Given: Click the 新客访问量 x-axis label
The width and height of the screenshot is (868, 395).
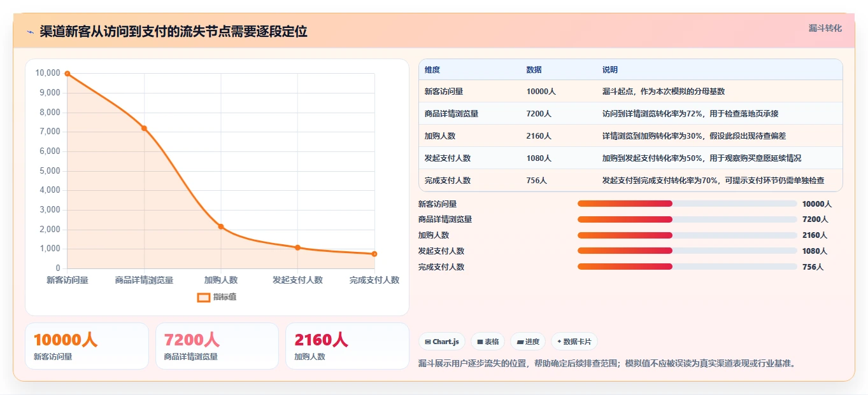Looking at the screenshot, I should click(68, 280).
